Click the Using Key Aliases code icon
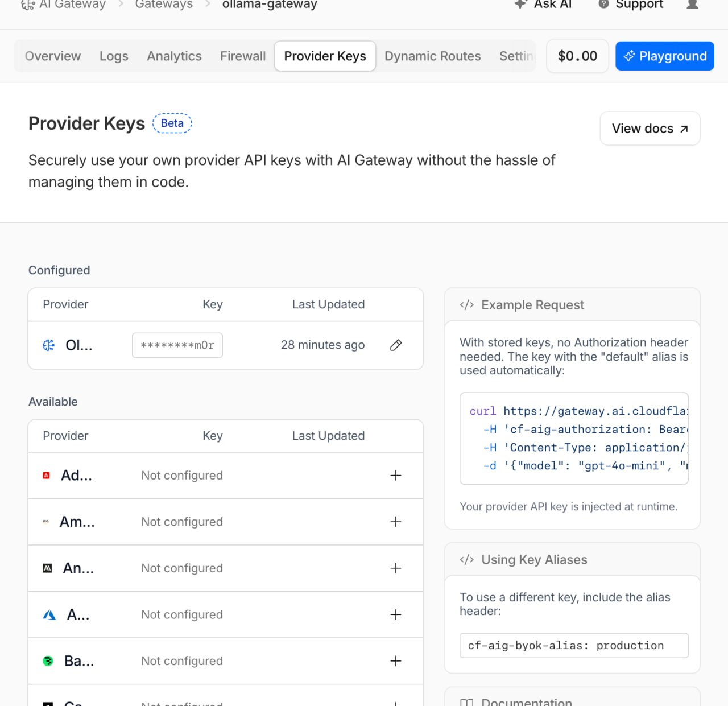This screenshot has height=706, width=728. click(x=467, y=560)
